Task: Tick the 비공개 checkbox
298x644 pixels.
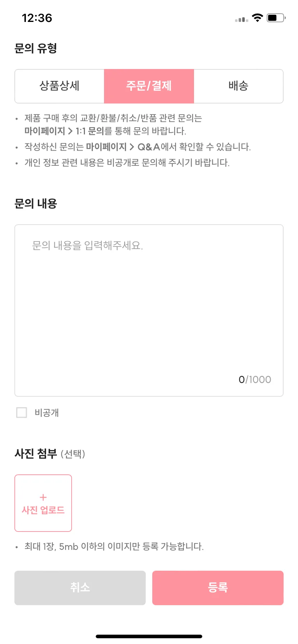Action: [22, 413]
